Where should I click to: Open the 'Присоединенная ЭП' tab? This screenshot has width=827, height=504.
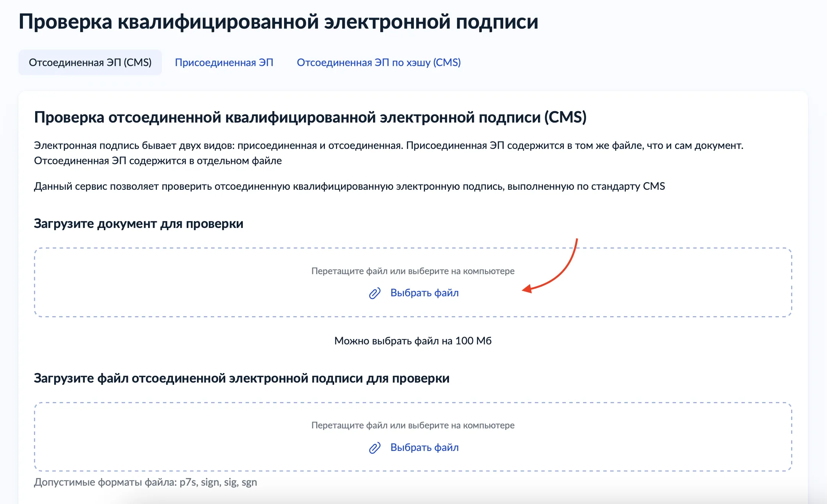tap(224, 63)
